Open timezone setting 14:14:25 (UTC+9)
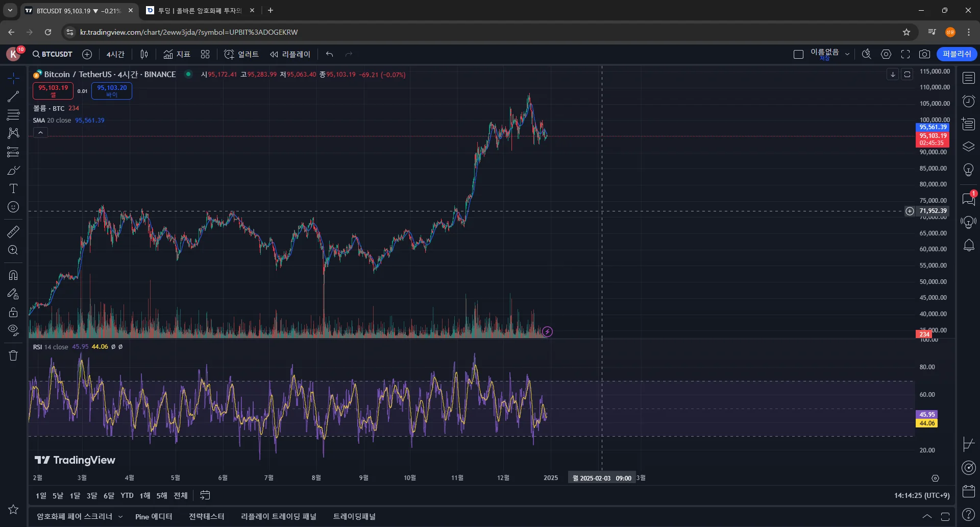This screenshot has width=980, height=527. (922, 496)
